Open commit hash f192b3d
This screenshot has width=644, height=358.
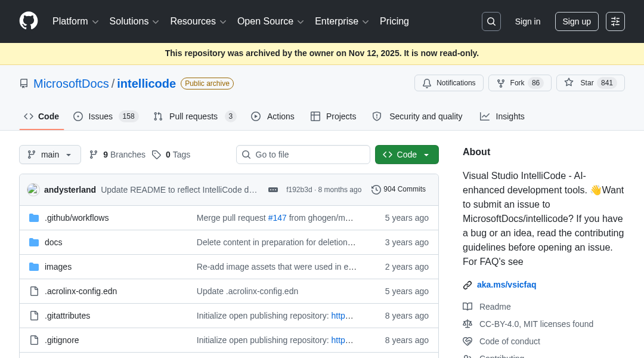pyautogui.click(x=299, y=190)
